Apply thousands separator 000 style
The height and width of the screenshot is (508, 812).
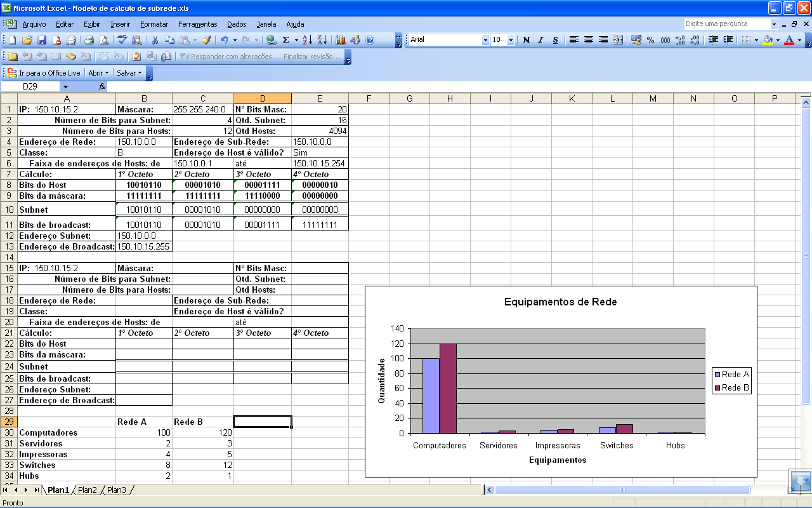[665, 40]
